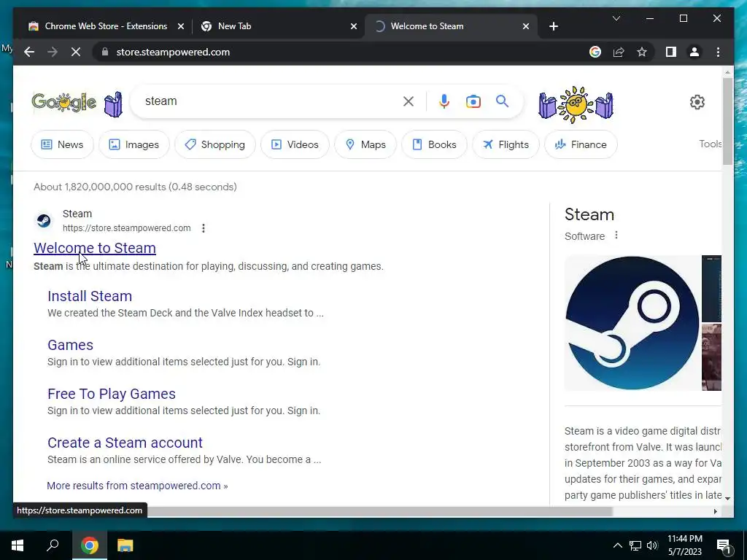This screenshot has width=747, height=560.
Task: Close the Chrome Web Store tab
Action: pyautogui.click(x=181, y=26)
